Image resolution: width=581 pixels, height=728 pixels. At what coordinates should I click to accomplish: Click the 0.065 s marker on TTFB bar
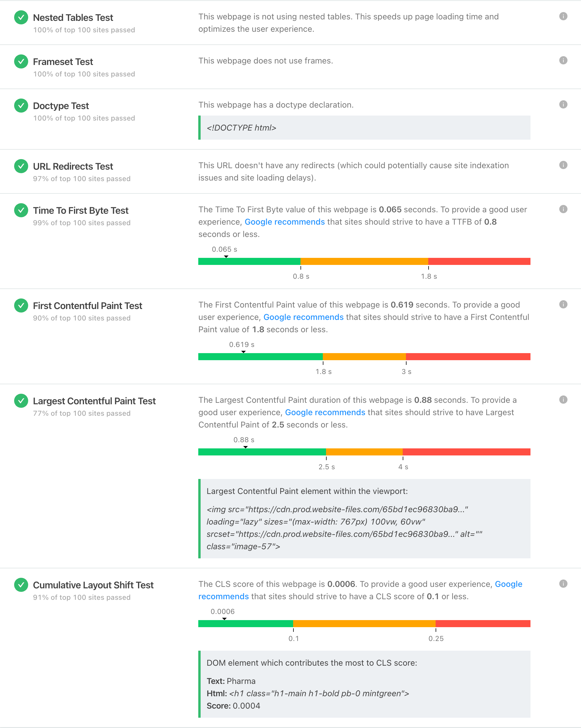click(226, 257)
